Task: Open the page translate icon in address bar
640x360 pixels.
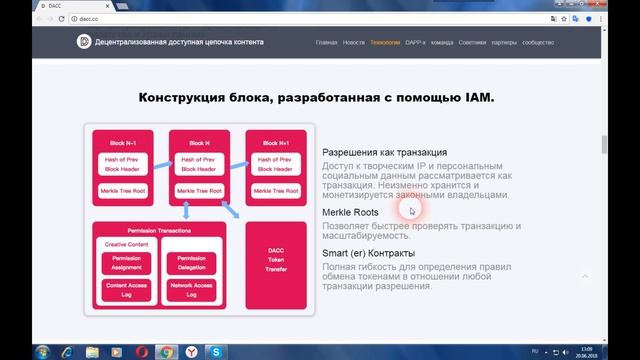Action: [553, 19]
